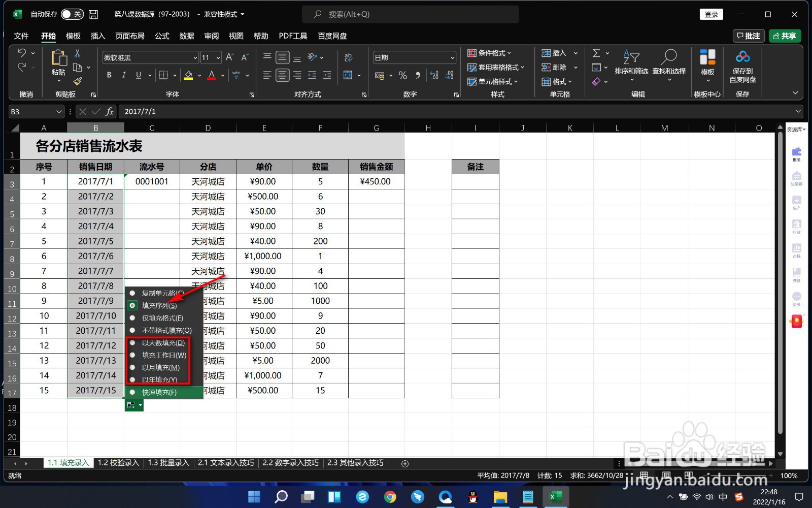Click the search box in title bar
812x508 pixels.
coord(410,14)
